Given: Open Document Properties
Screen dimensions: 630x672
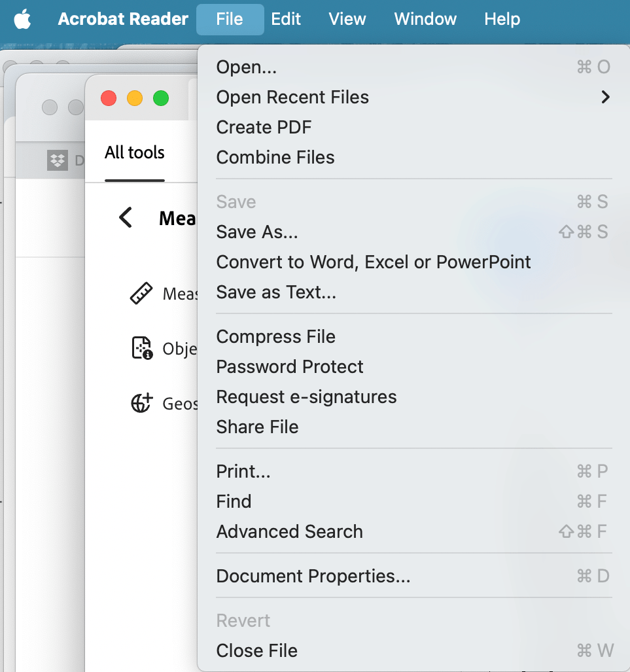Looking at the screenshot, I should [x=313, y=576].
